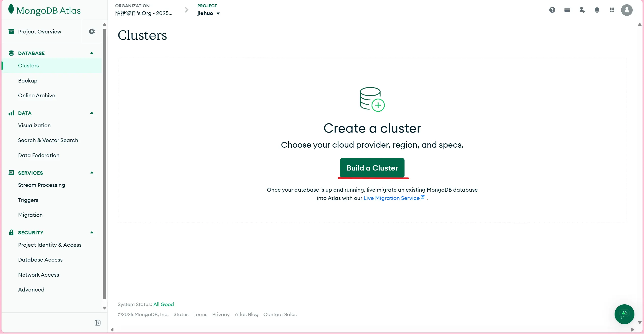The image size is (644, 334).
Task: Go to Network Access in sidebar
Action: point(38,275)
